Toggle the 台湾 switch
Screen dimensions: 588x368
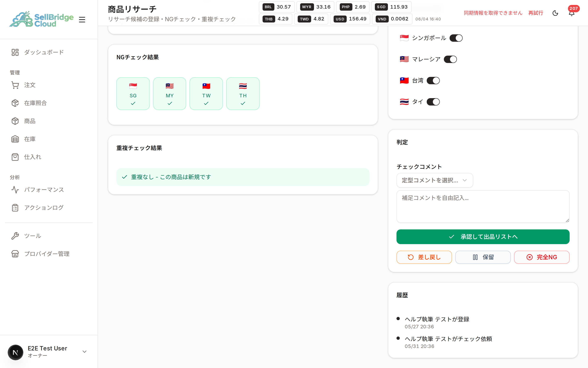[x=433, y=80]
